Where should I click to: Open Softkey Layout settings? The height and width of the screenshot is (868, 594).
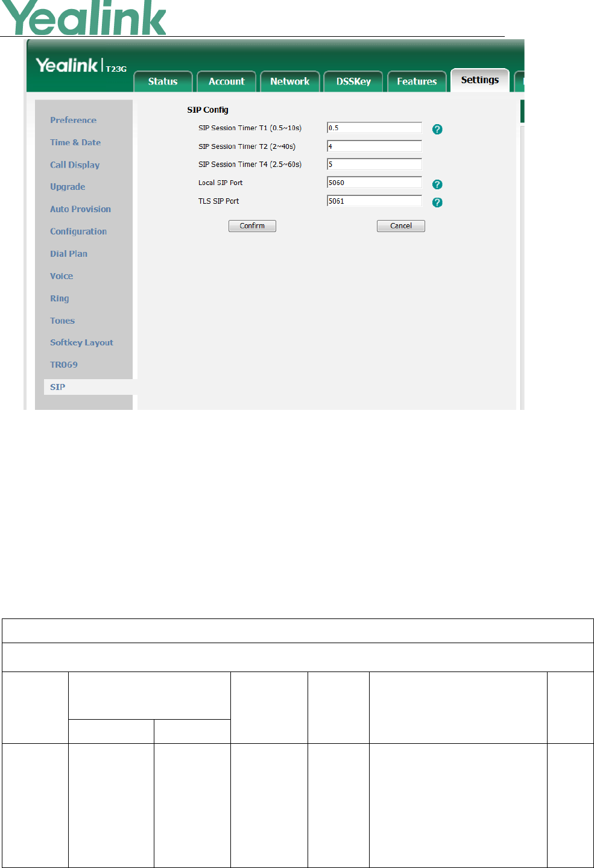(x=81, y=342)
